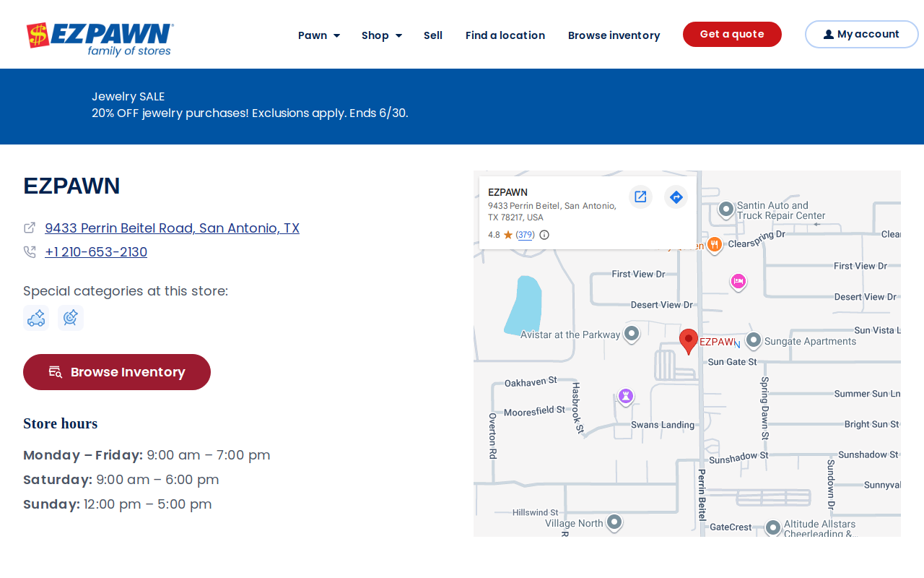Click the map directions arrow icon

coord(676,197)
